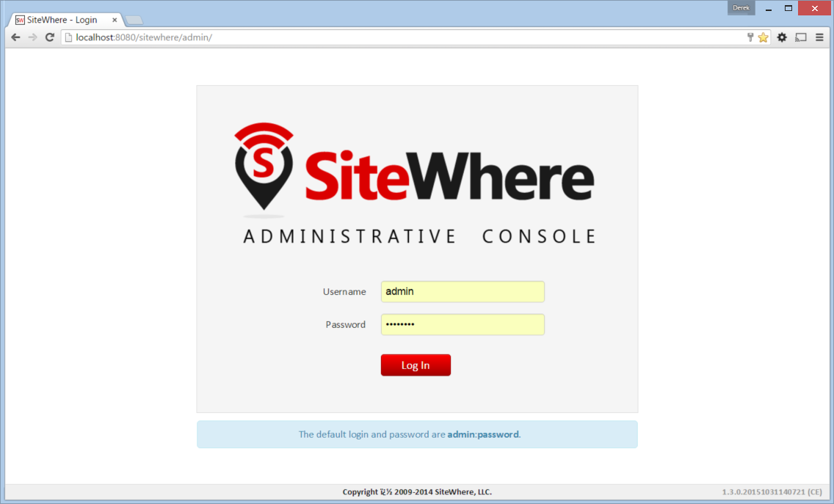Focus the Password input field
The height and width of the screenshot is (504, 834).
[x=463, y=324]
